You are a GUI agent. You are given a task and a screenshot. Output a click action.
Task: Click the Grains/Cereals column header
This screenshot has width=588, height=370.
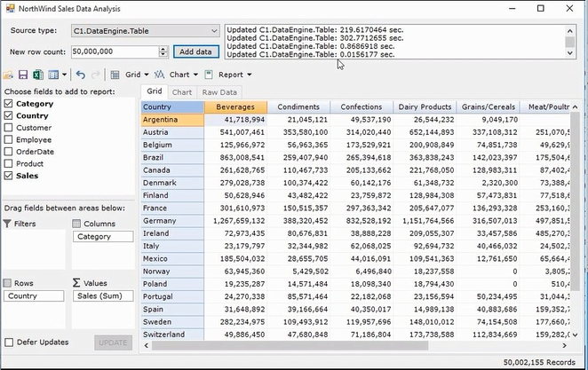click(x=488, y=106)
